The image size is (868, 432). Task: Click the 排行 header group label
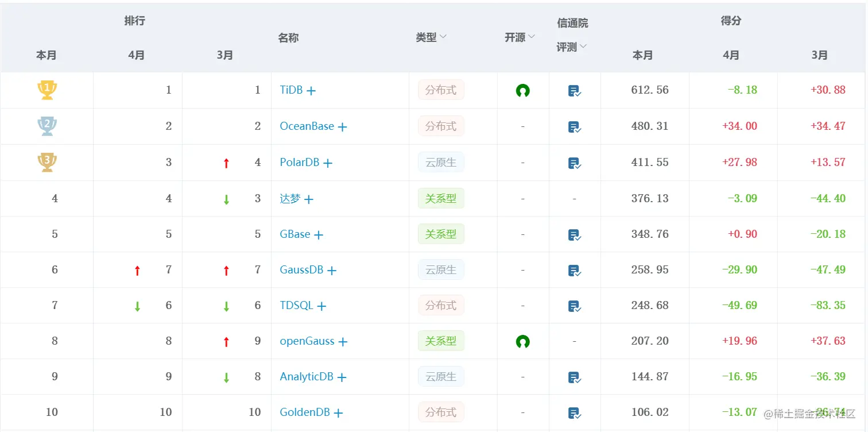tap(135, 21)
